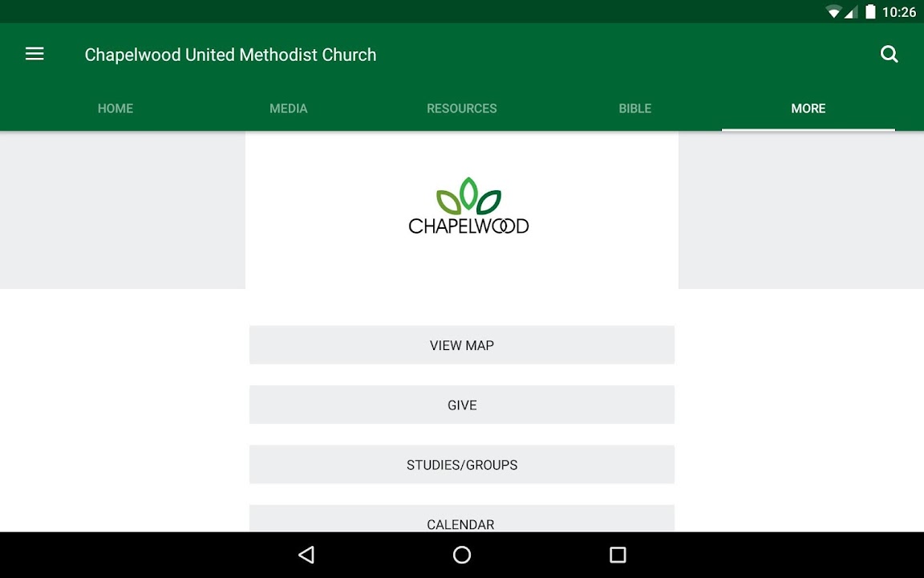Tap the Wi-Fi status icon

pos(833,12)
